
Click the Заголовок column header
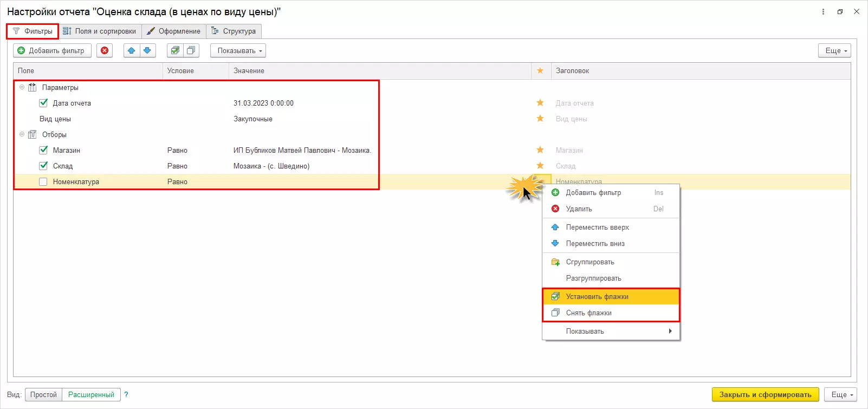(701, 70)
